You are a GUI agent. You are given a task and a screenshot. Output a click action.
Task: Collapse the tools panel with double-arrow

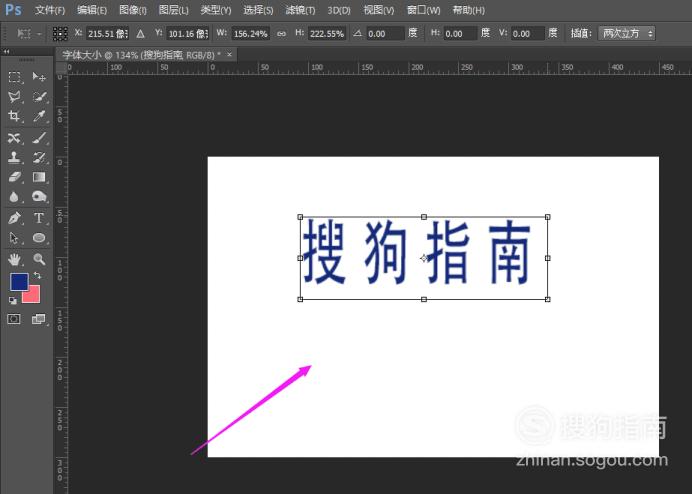[x=6, y=52]
